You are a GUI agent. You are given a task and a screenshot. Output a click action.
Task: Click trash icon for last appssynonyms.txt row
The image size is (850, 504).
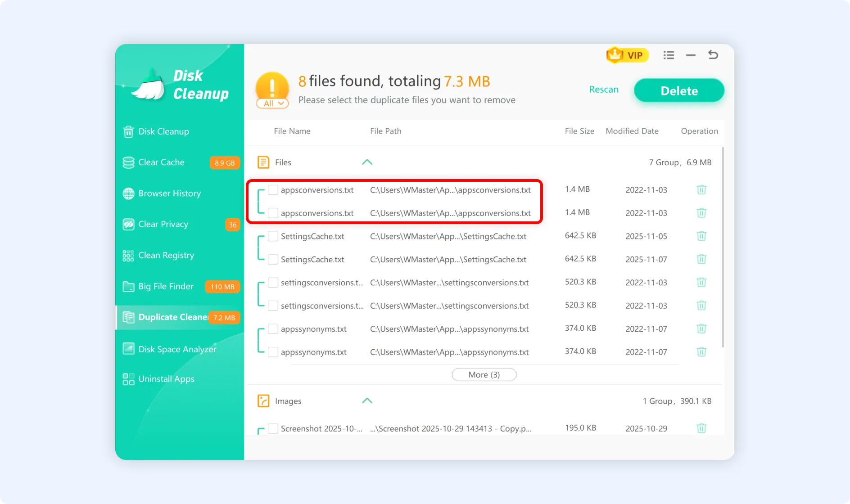701,352
